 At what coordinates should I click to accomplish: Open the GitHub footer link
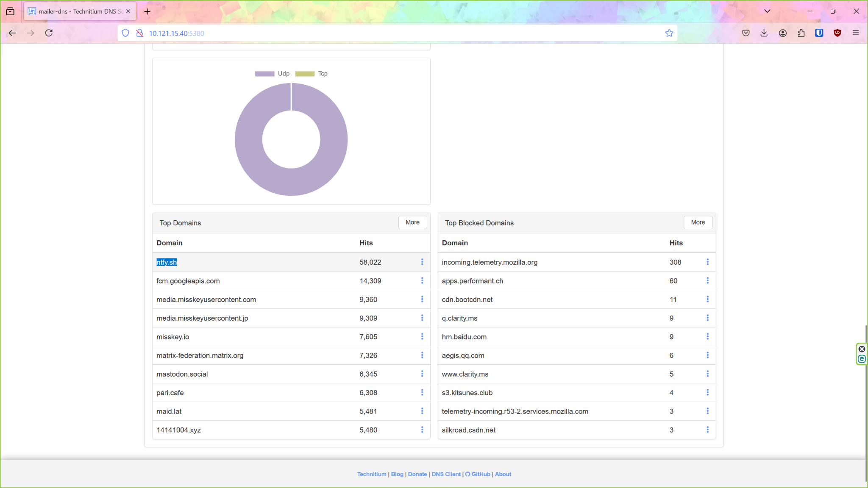click(478, 474)
